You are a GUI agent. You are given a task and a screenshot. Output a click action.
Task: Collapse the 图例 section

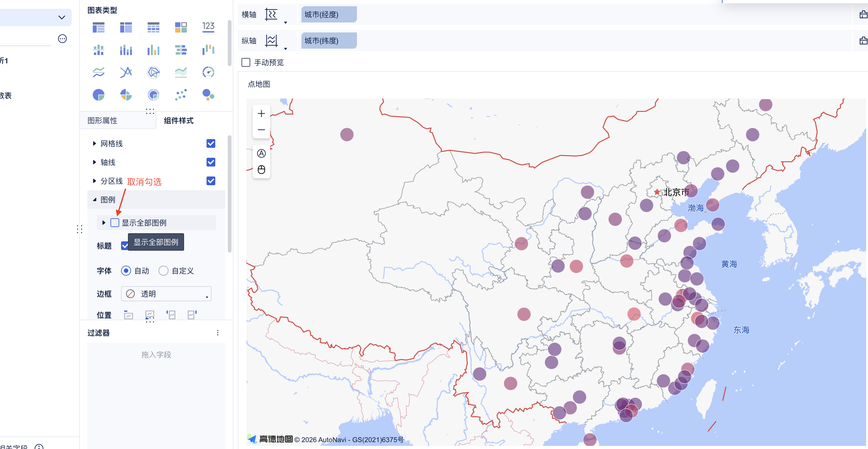pos(94,200)
